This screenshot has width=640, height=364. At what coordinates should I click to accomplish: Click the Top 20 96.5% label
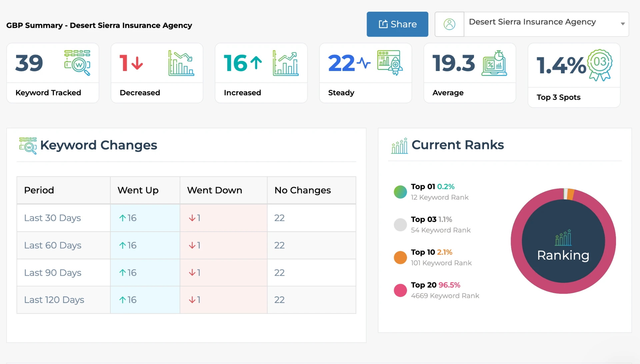click(x=435, y=285)
